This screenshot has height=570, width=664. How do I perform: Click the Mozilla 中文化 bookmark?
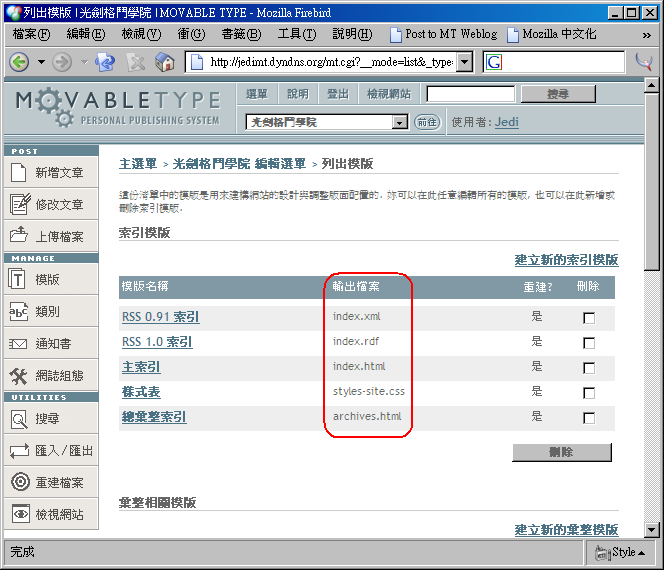click(551, 34)
